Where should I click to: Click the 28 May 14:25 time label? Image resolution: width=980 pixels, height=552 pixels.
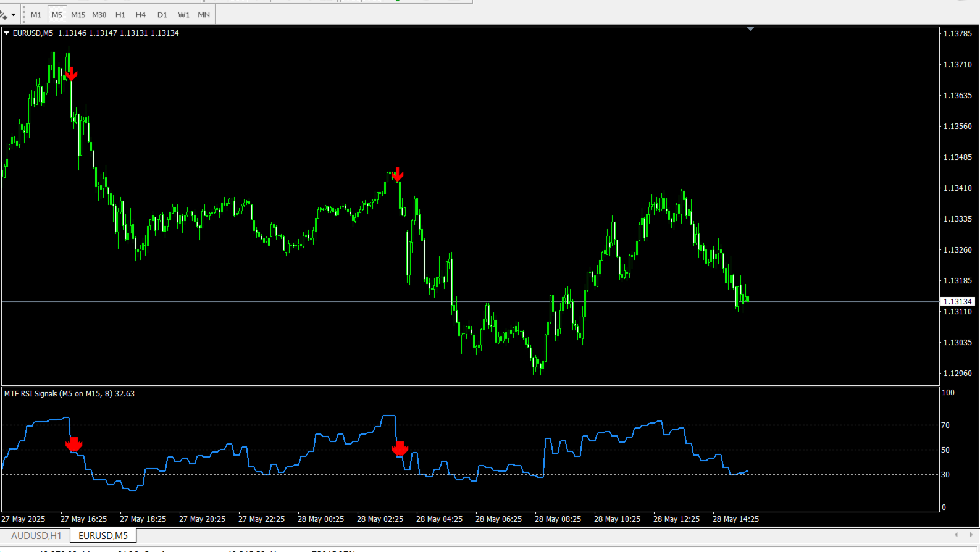tap(735, 519)
